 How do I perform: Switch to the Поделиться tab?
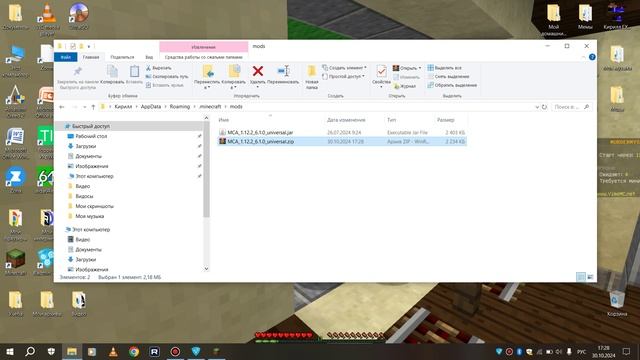coord(122,57)
